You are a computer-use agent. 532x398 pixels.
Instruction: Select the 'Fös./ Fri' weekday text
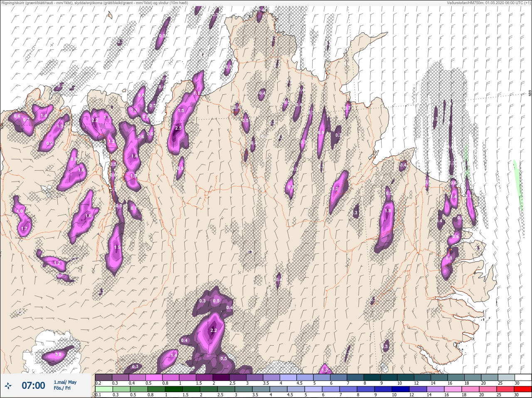click(x=62, y=388)
